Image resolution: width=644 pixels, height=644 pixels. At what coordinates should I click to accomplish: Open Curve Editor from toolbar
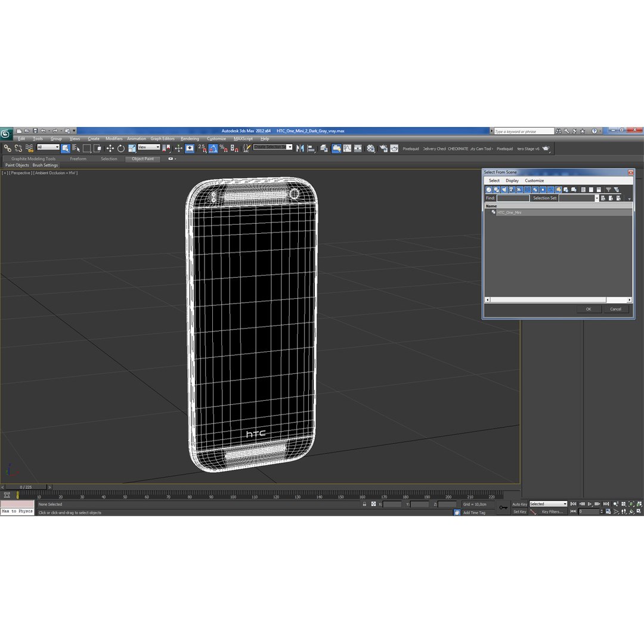point(348,148)
